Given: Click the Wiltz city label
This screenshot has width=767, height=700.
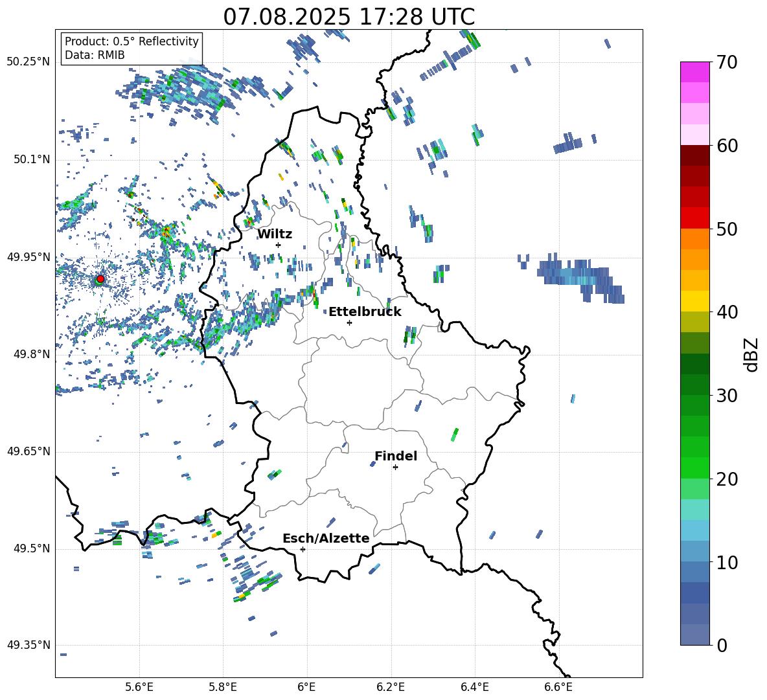Looking at the screenshot, I should point(275,234).
